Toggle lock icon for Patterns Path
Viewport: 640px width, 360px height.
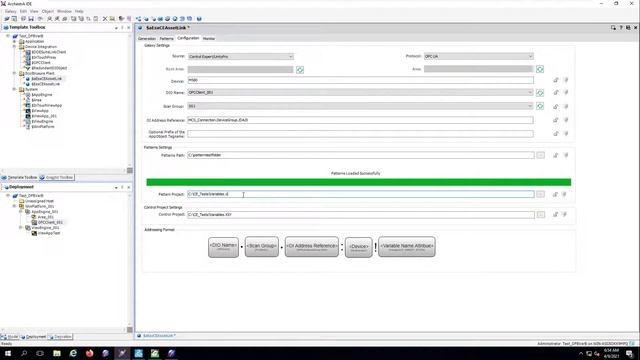coord(556,155)
